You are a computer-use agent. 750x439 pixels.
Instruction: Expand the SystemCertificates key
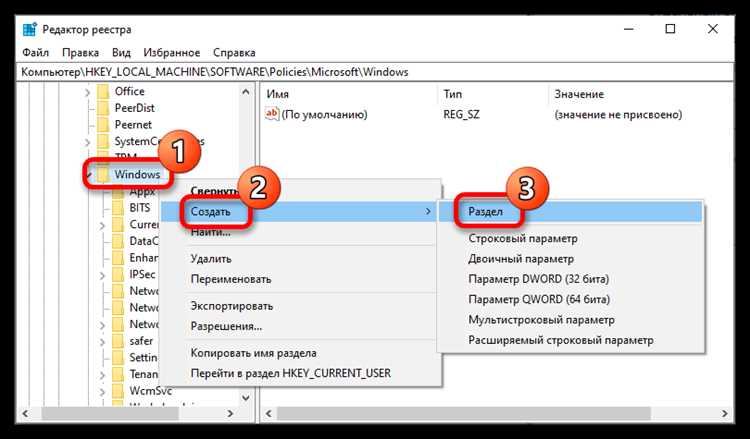tap(87, 142)
